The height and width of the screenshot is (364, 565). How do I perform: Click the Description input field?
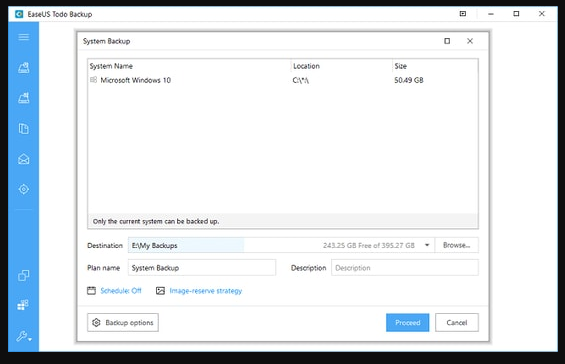coord(405,268)
